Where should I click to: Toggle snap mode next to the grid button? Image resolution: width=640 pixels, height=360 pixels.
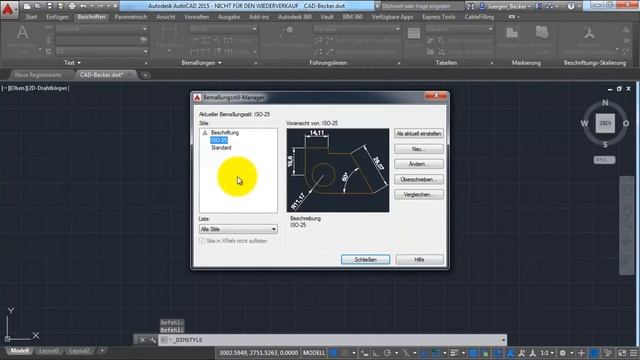coord(345,353)
